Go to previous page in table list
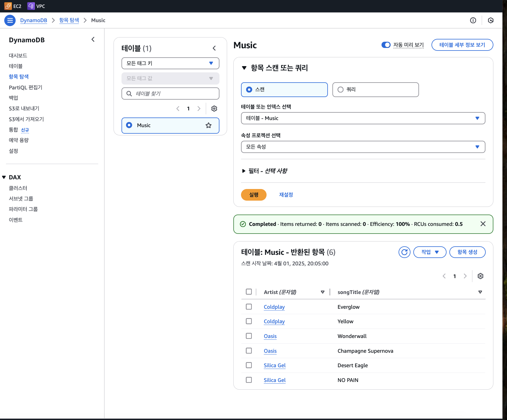This screenshot has height=420, width=507. [178, 109]
